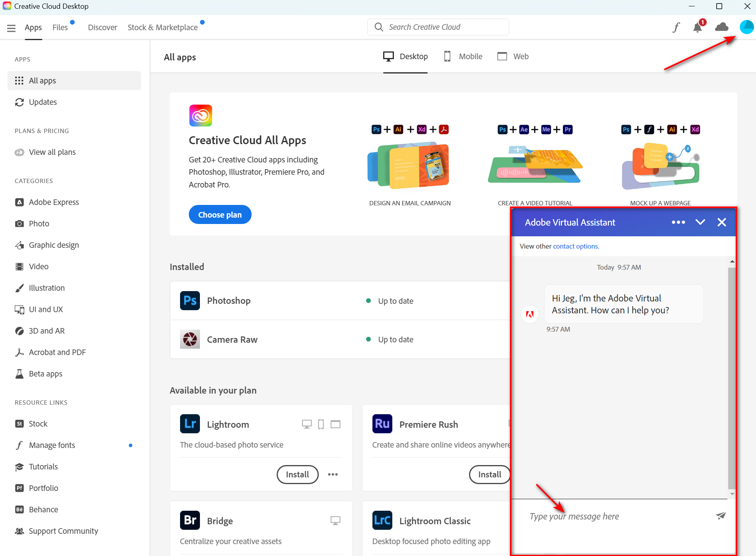756x556 pixels.
Task: Select All apps in sidebar
Action: pyautogui.click(x=74, y=81)
